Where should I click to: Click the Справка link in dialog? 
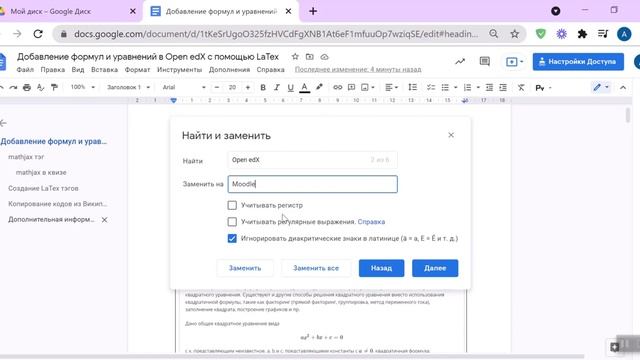(x=371, y=222)
